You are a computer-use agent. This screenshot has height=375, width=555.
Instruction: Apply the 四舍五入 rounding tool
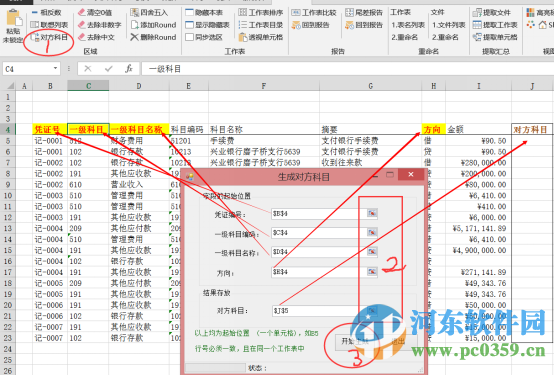149,13
